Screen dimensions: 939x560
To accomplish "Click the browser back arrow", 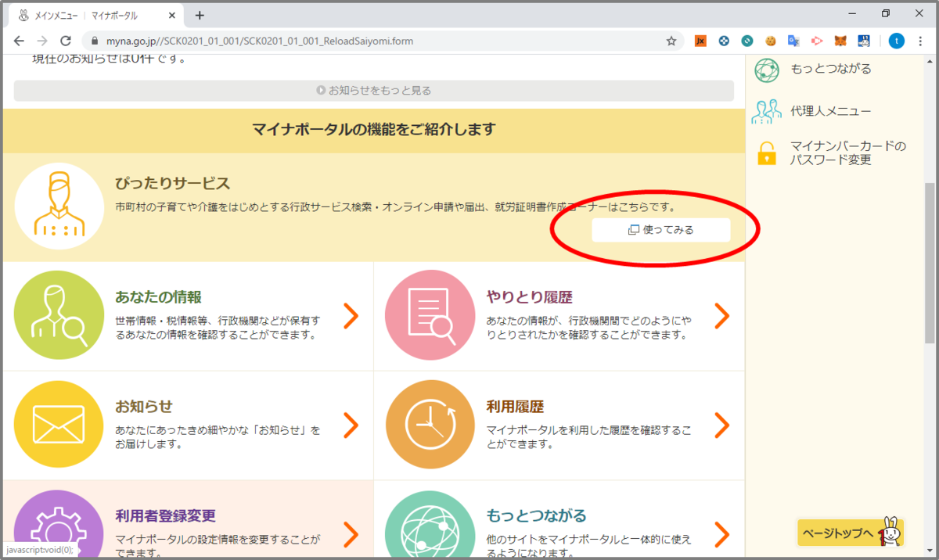I will click(19, 41).
